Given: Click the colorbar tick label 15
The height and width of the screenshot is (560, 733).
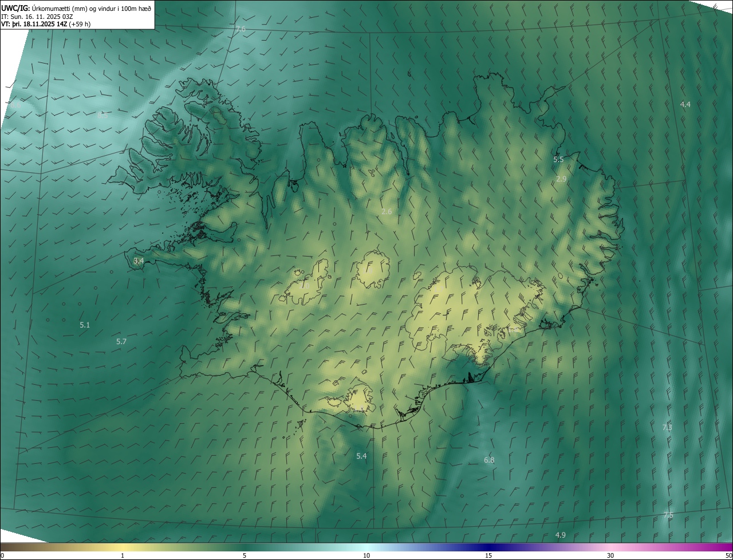Looking at the screenshot, I should (x=488, y=555).
